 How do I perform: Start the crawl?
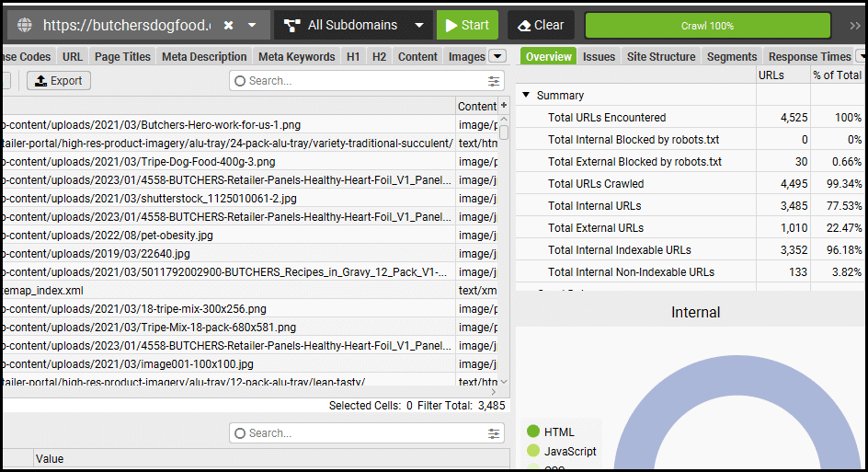coord(467,25)
